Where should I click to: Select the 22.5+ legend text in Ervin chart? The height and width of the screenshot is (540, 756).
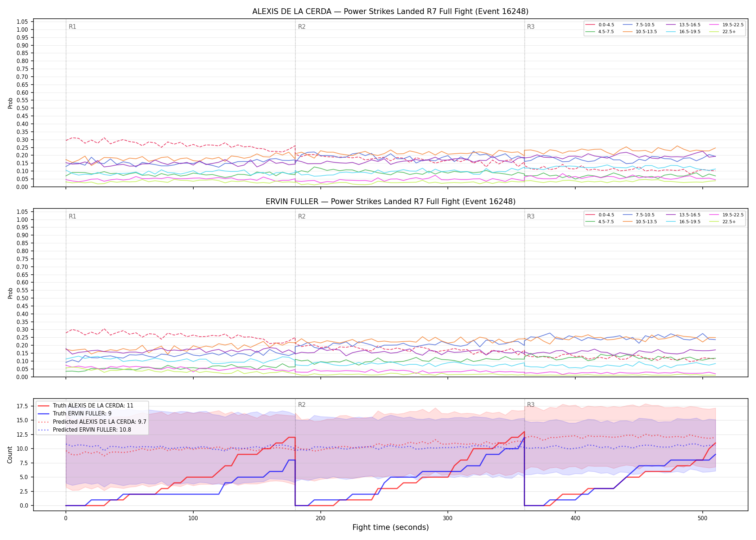tap(729, 222)
